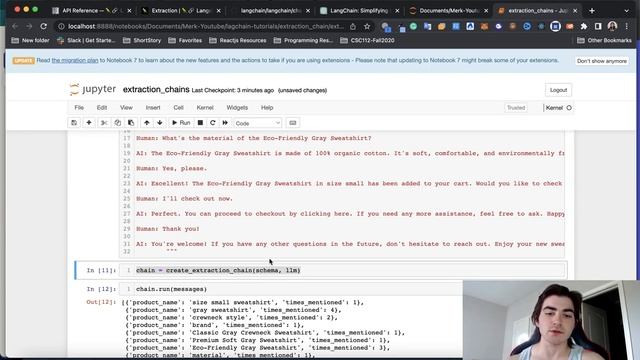Open the Kernel menu in Jupyter
Image resolution: width=640 pixels, height=360 pixels.
click(205, 108)
